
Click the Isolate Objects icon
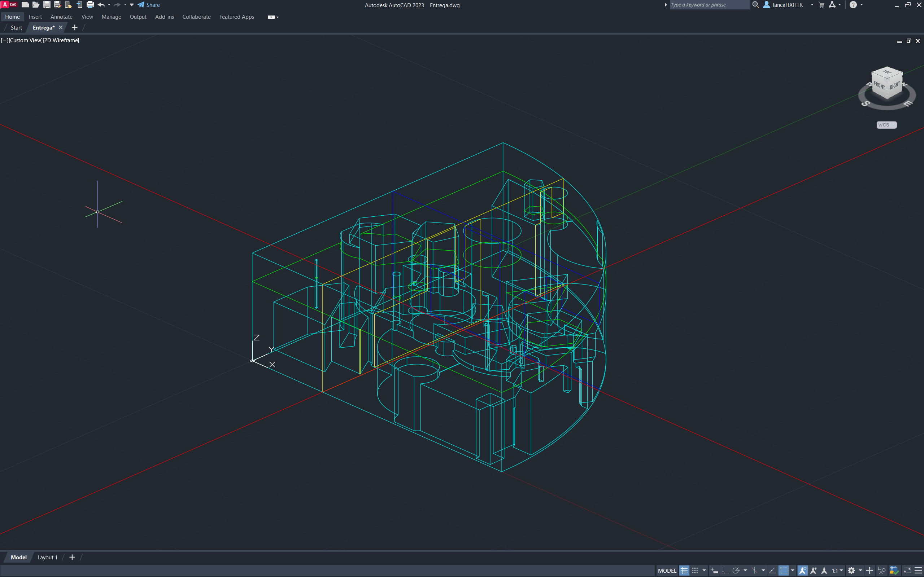(882, 571)
